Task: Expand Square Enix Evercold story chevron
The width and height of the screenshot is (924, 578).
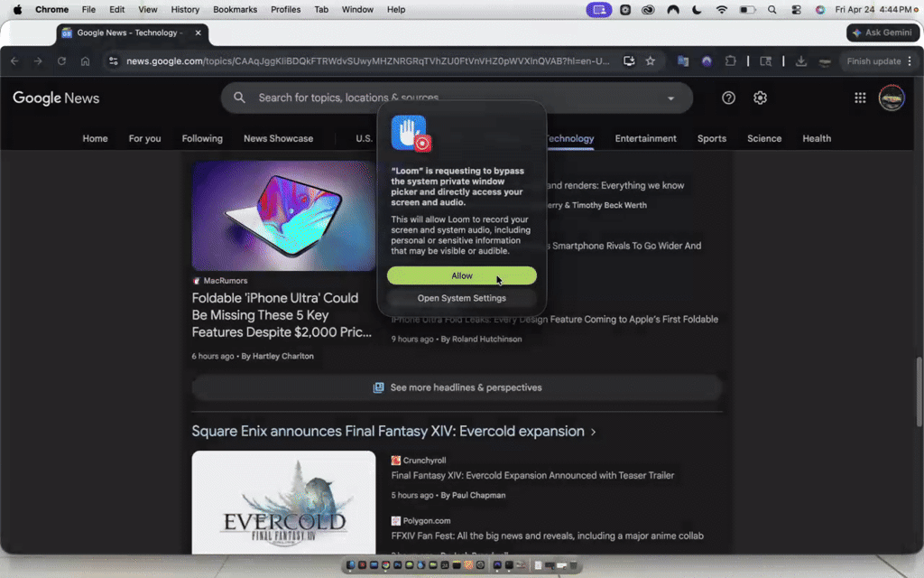Action: pos(593,432)
